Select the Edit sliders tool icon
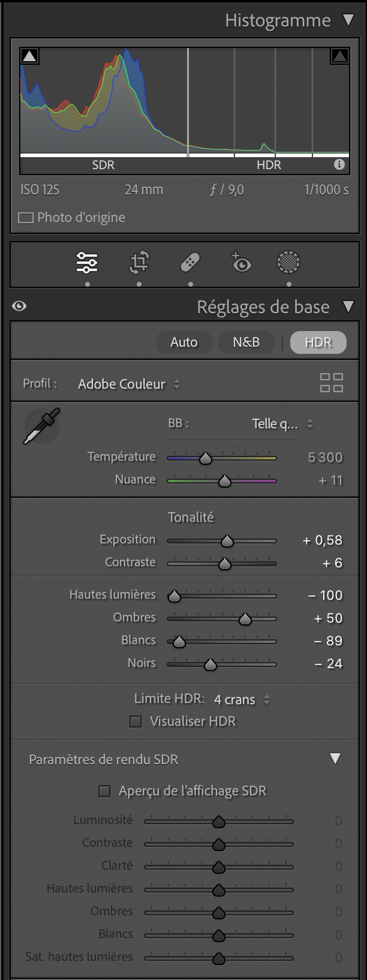 87,262
